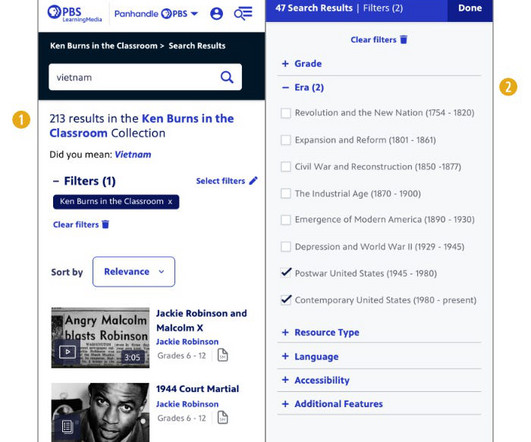Expand the Resource Type filter section
531x442 pixels.
point(320,332)
